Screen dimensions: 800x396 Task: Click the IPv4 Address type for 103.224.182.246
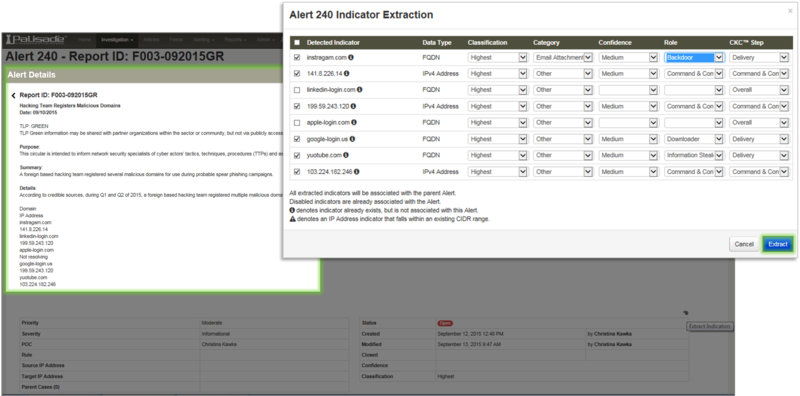coord(440,171)
